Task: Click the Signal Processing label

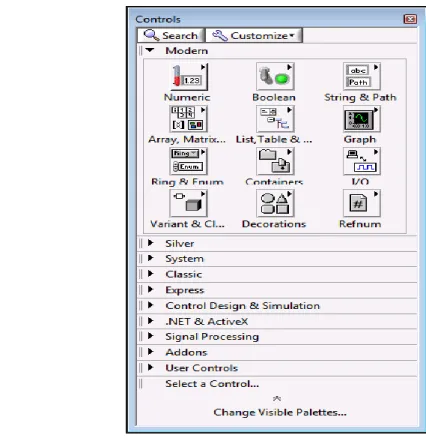Action: [212, 337]
